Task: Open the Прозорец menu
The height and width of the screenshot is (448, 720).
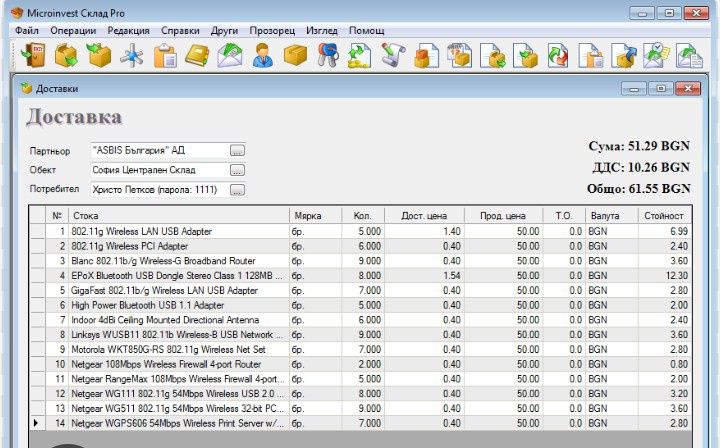Action: [272, 31]
